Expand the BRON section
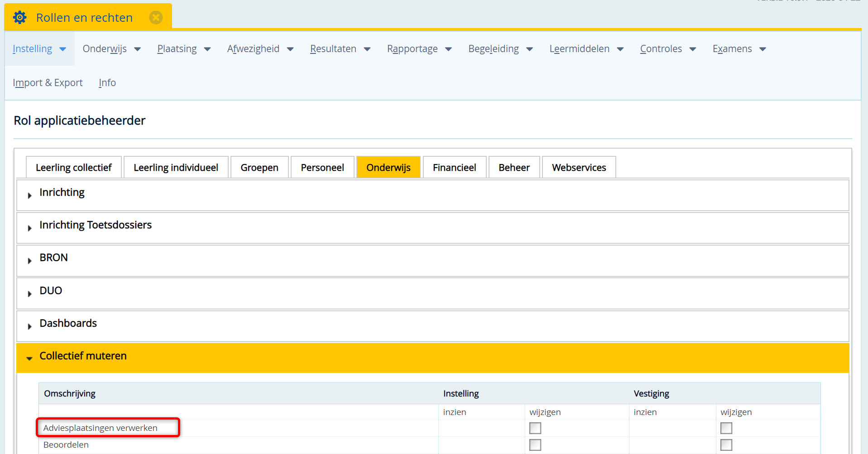The width and height of the screenshot is (868, 454). pyautogui.click(x=432, y=261)
